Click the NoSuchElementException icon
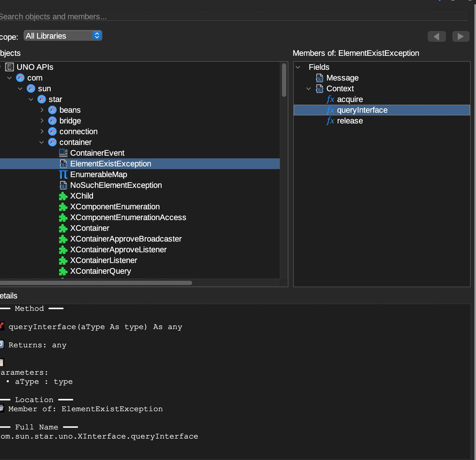Image resolution: width=476 pixels, height=460 pixels. (63, 185)
